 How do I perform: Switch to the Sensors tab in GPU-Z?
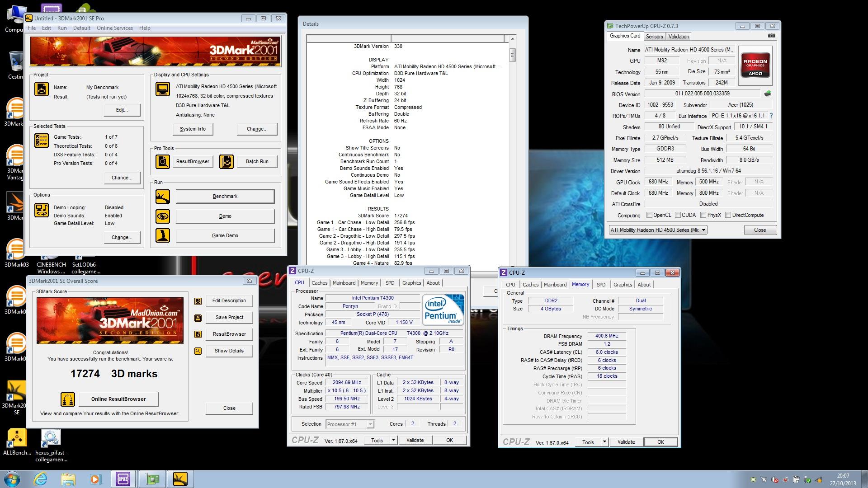pyautogui.click(x=654, y=37)
